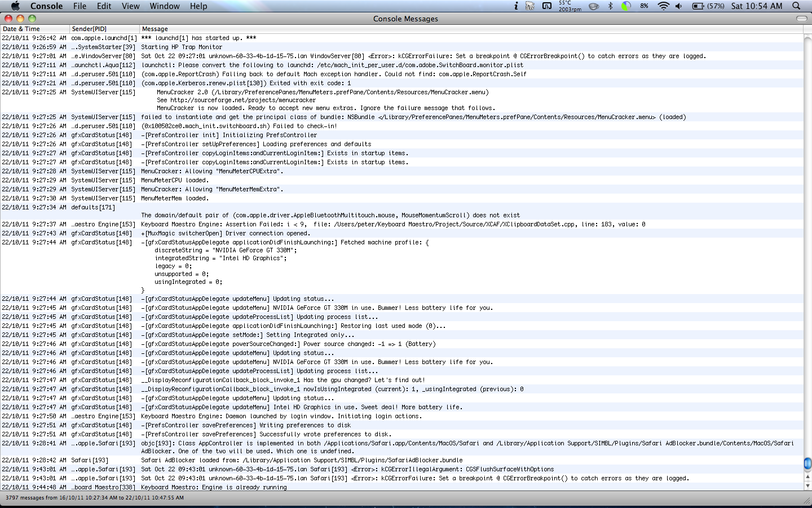Click the Message column header
This screenshot has width=812, height=508.
click(x=471, y=29)
